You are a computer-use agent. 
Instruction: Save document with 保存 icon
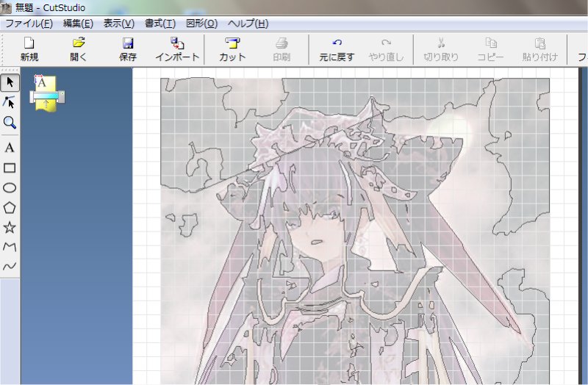point(128,49)
